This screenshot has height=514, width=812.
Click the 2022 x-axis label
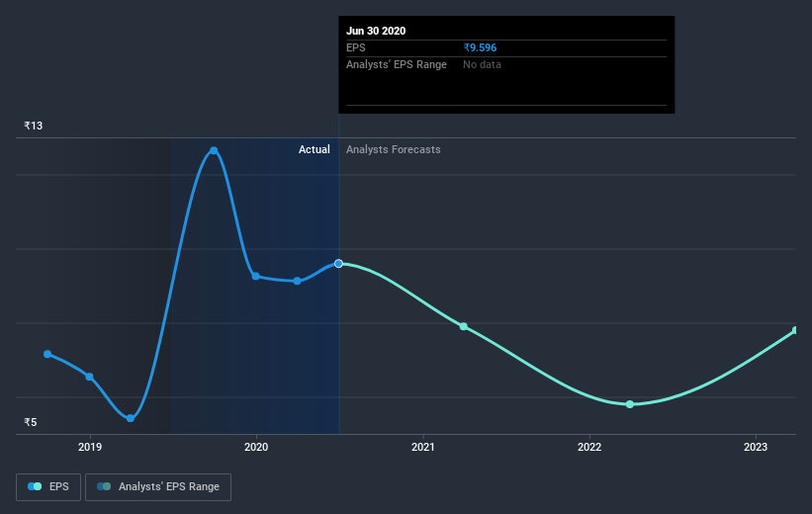click(589, 447)
